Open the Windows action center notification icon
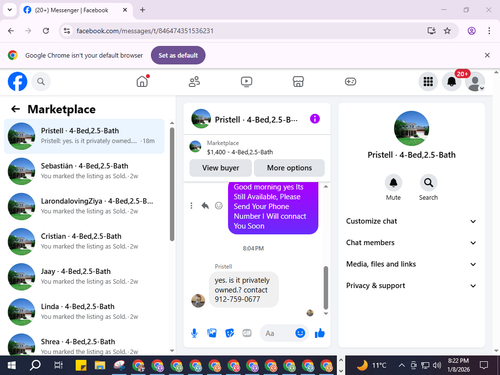 484,365
